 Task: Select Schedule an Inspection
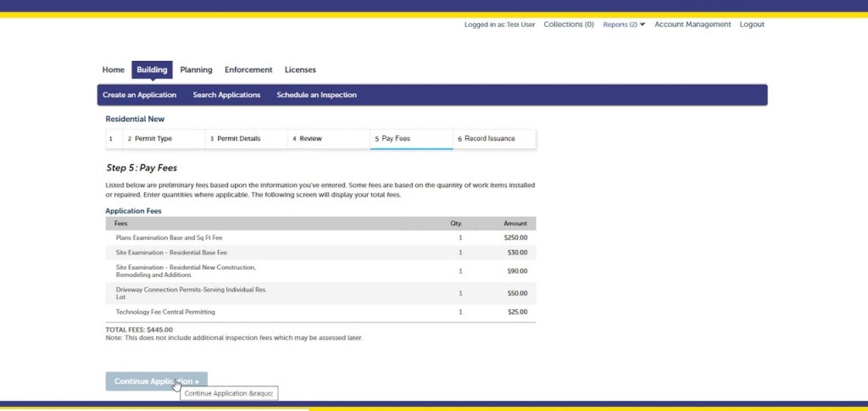316,95
